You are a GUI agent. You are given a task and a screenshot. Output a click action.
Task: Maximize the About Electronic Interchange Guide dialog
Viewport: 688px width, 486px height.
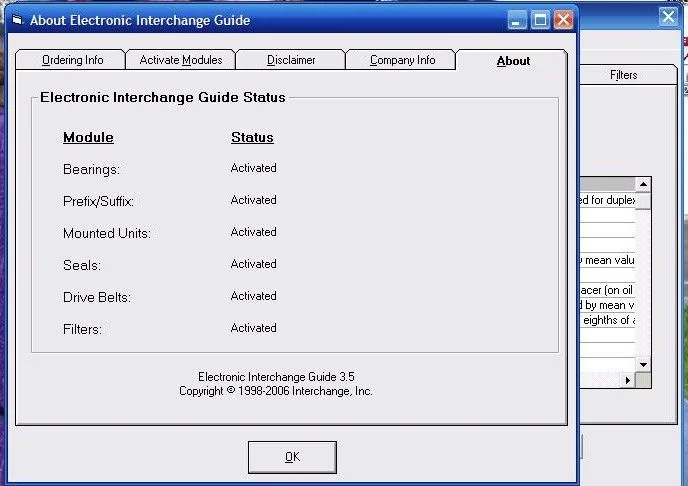[x=540, y=20]
